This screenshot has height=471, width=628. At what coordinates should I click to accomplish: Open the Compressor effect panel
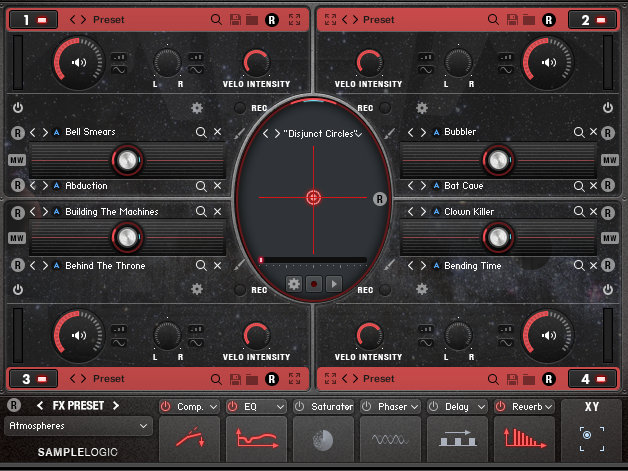coord(190,439)
